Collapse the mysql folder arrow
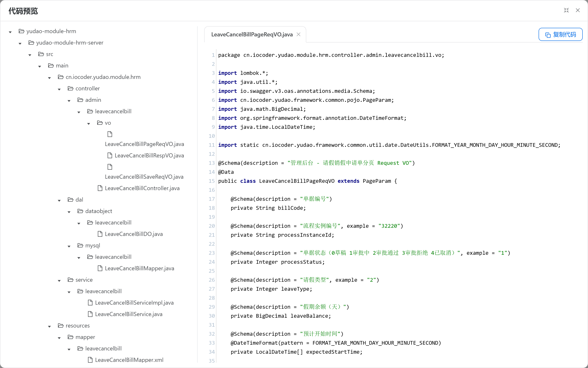This screenshot has width=588, height=368. pos(69,246)
